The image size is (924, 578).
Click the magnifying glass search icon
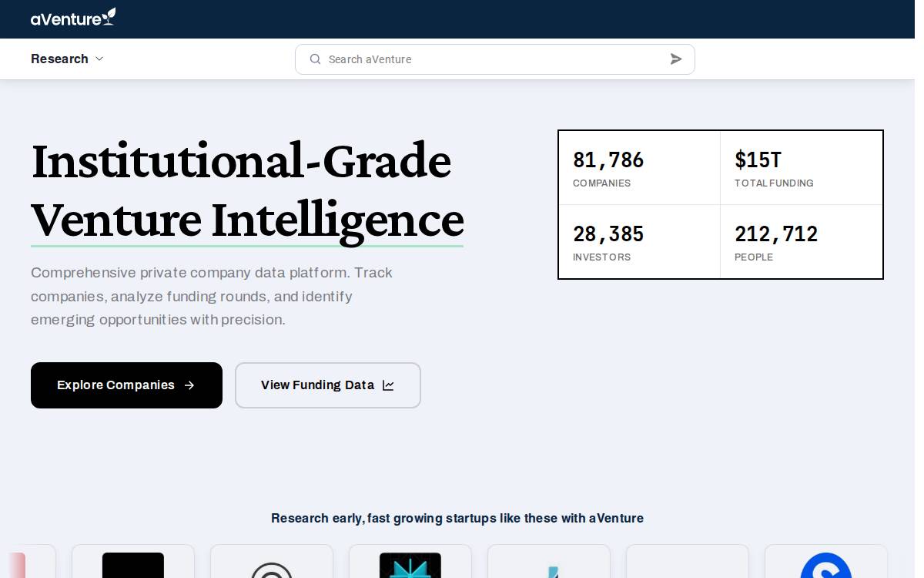(315, 59)
